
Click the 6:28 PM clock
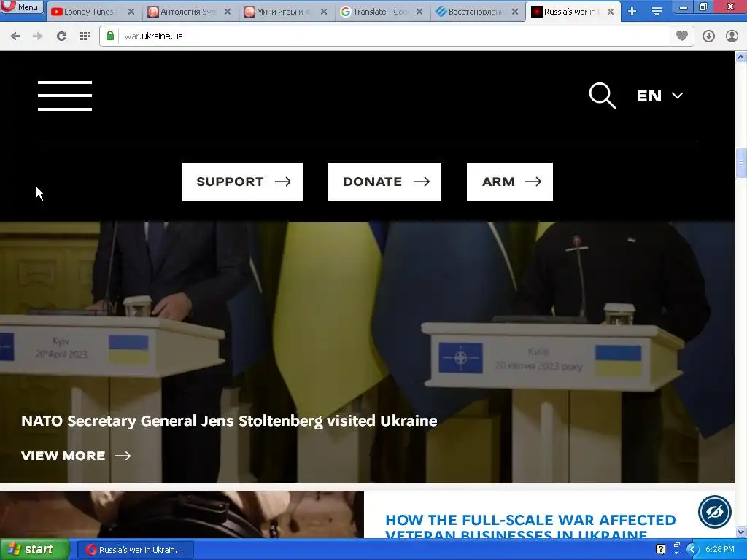[x=720, y=550]
